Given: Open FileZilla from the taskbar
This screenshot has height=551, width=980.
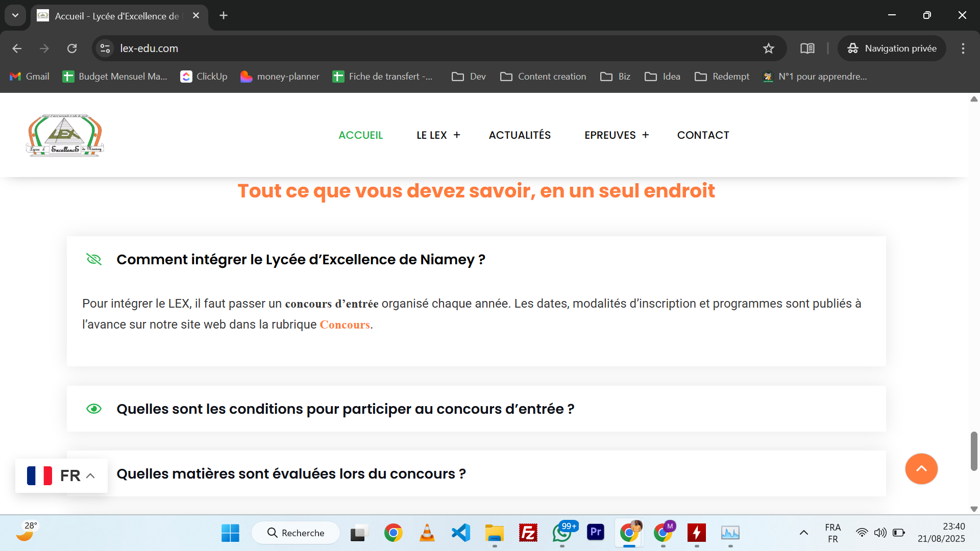Looking at the screenshot, I should pyautogui.click(x=528, y=533).
